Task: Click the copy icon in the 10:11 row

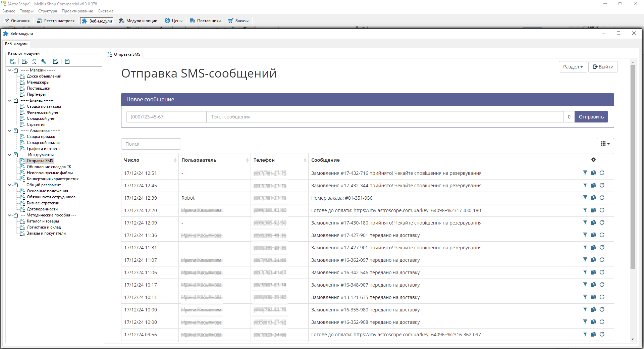Action: pyautogui.click(x=593, y=297)
